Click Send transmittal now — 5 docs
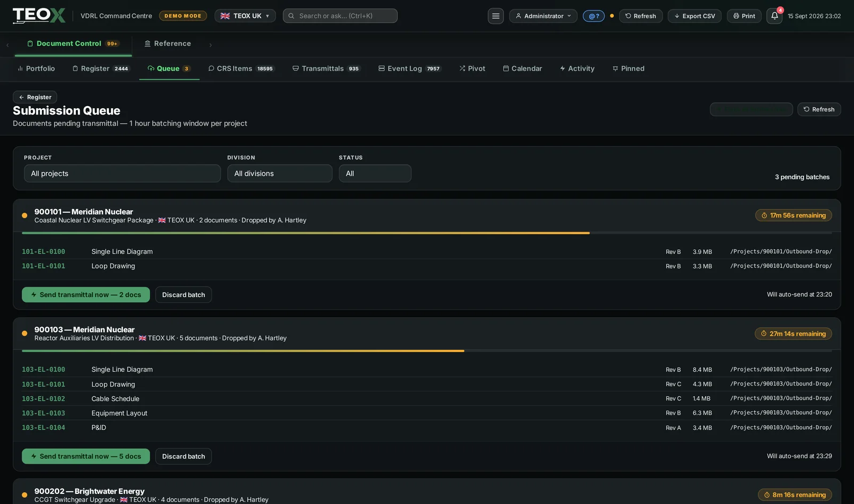 (x=86, y=457)
